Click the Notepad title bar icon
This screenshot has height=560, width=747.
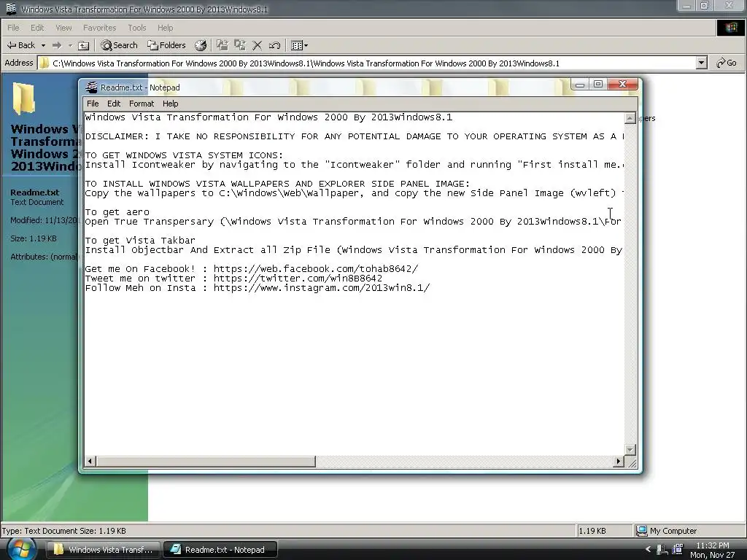(x=91, y=87)
